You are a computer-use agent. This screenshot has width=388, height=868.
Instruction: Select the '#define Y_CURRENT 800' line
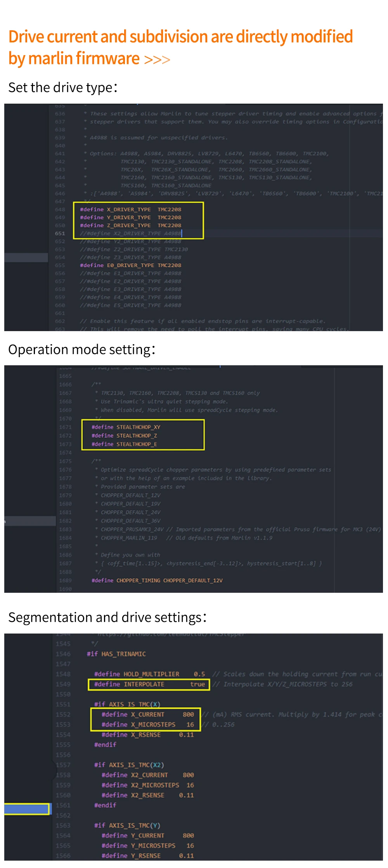[x=148, y=836]
